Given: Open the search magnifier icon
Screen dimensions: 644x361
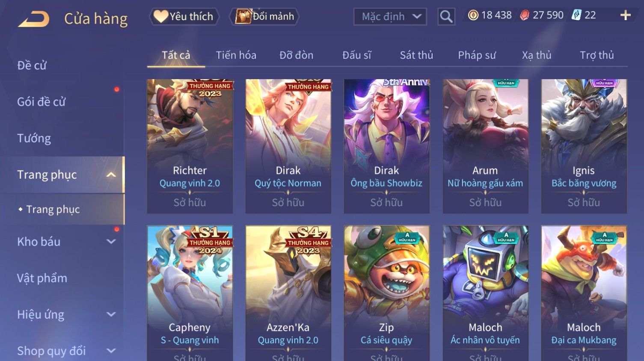Looking at the screenshot, I should coord(446,17).
